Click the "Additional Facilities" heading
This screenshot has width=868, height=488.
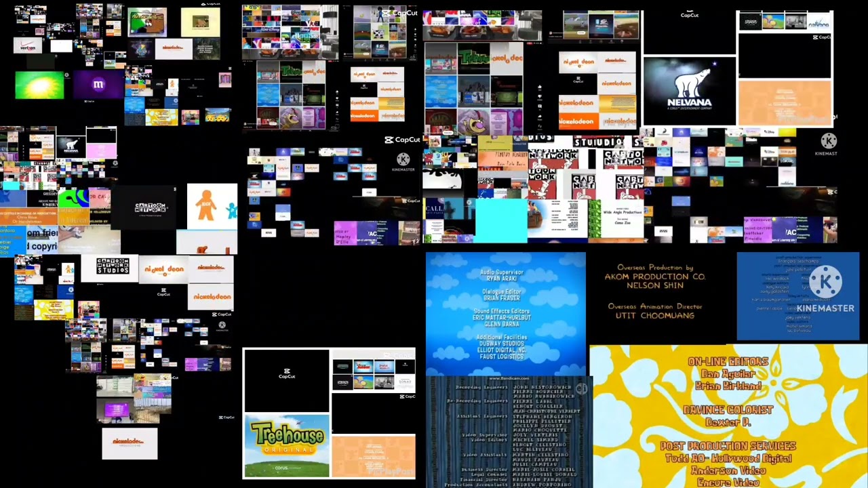coord(502,337)
